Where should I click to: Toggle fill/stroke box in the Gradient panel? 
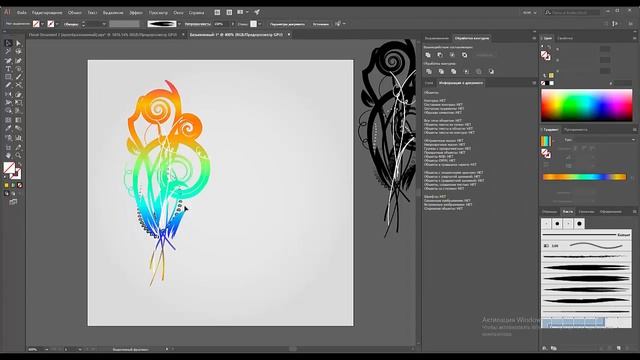[546, 153]
